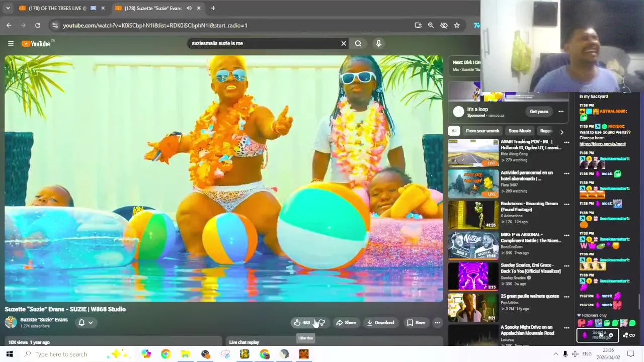The image size is (644, 362).
Task: Open the Windows notification center icon
Action: tap(630, 354)
